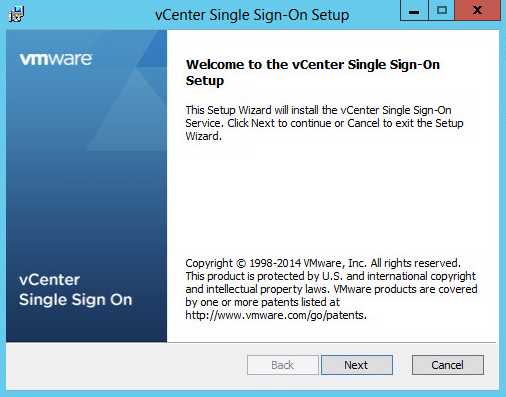Minimize the vCenter Single Sign-On Setup window
The width and height of the screenshot is (506, 397).
[x=414, y=11]
